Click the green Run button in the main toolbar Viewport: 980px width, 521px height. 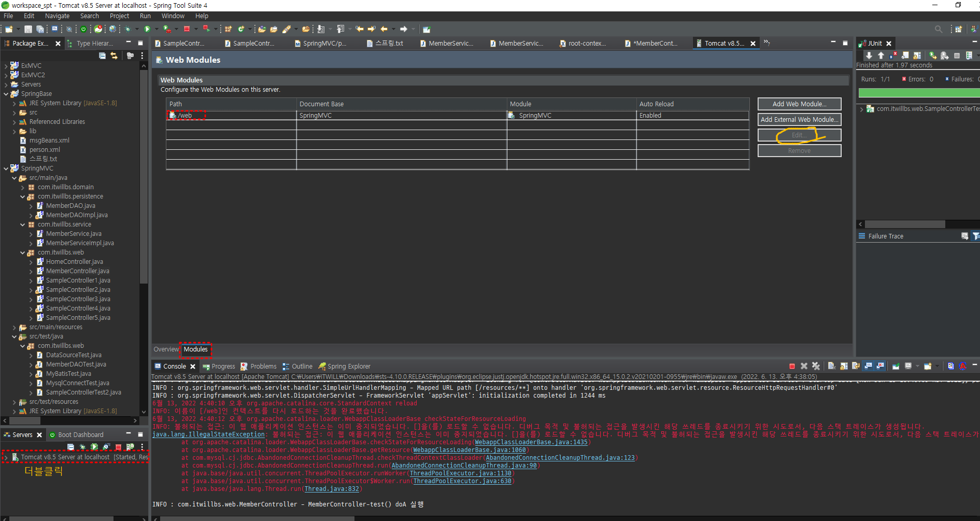(147, 29)
